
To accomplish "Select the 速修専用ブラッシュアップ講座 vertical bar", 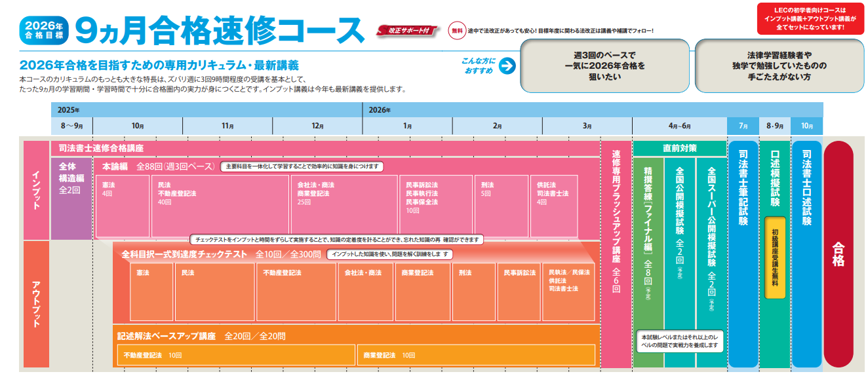I will 616,254.
